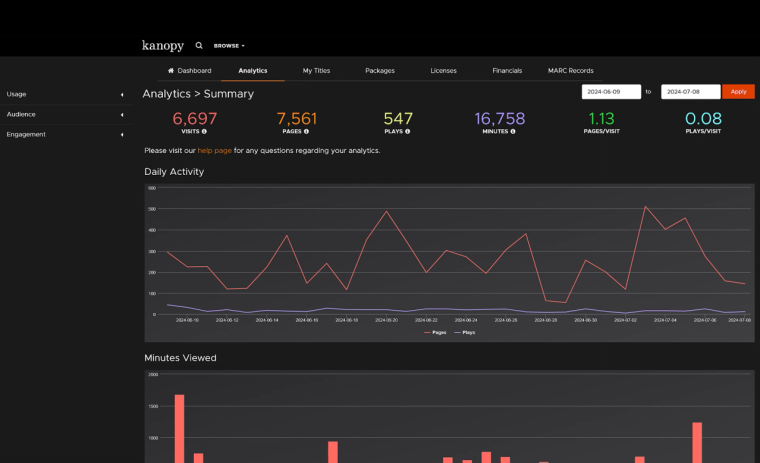Click the end date field 2024-07-08
The image size is (760, 463).
pos(690,92)
